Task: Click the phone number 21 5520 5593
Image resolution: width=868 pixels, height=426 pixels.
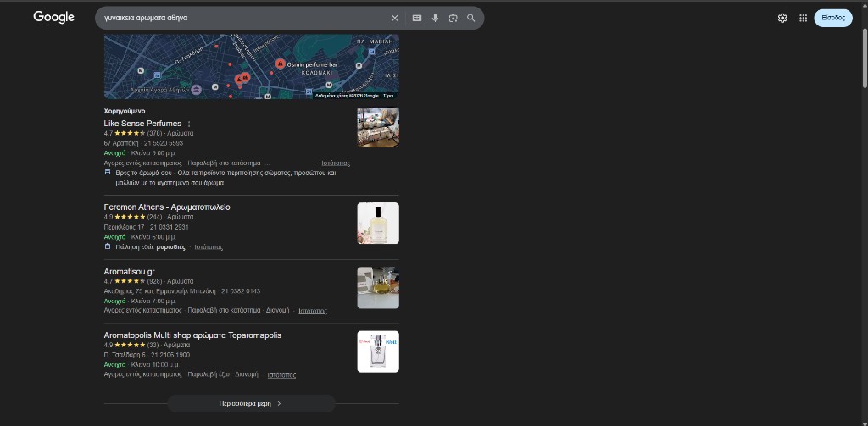Action: 164,143
